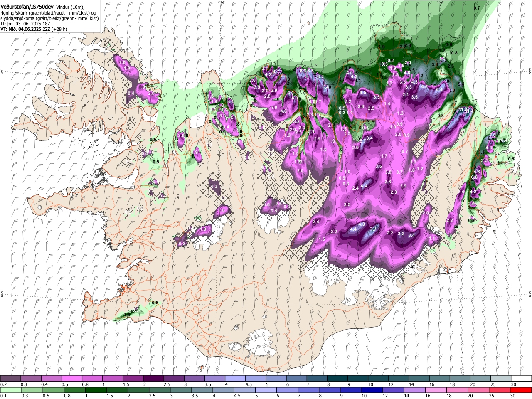
Task: Pick the rain legend swatch labeled 2
Action: 138,390
